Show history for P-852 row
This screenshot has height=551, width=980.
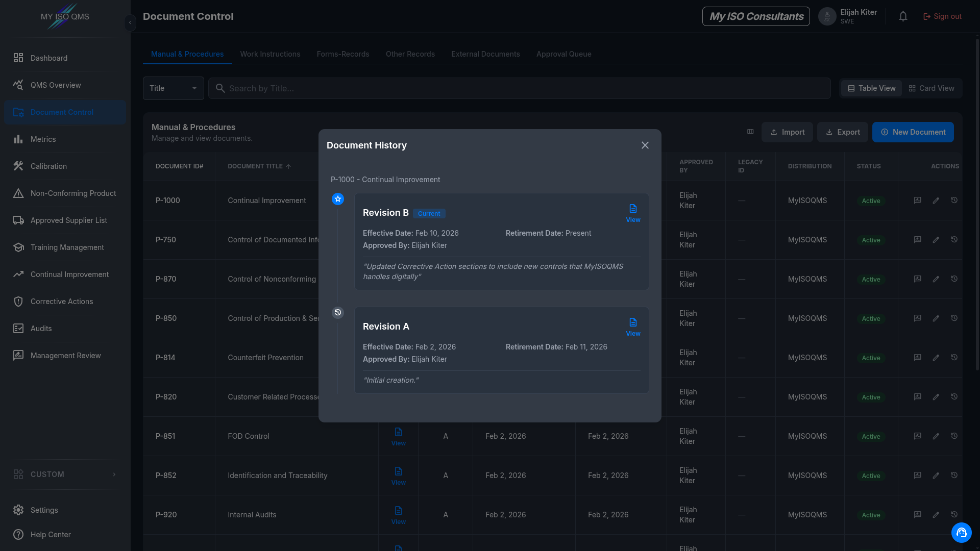point(954,475)
